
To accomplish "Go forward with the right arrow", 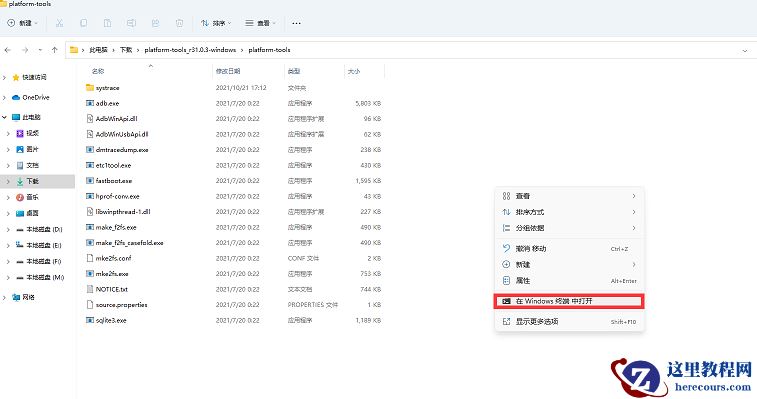I will coord(25,50).
